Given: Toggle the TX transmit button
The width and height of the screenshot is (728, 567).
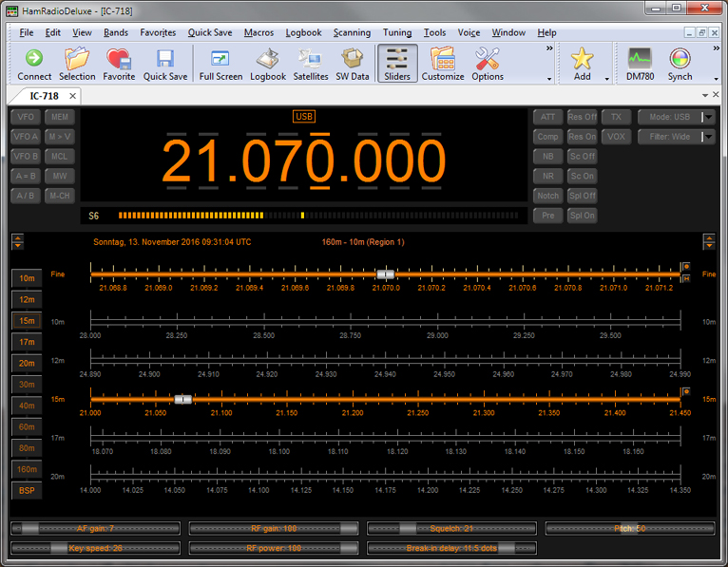Looking at the screenshot, I should tap(616, 117).
